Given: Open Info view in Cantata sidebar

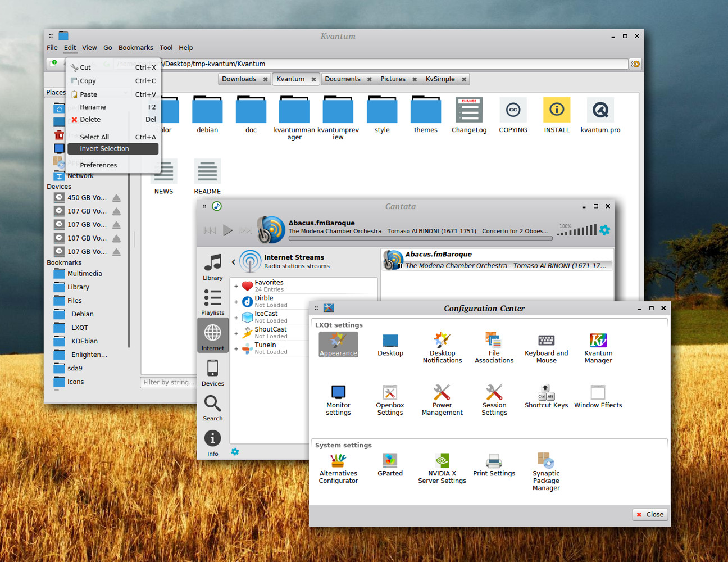Looking at the screenshot, I should point(212,443).
